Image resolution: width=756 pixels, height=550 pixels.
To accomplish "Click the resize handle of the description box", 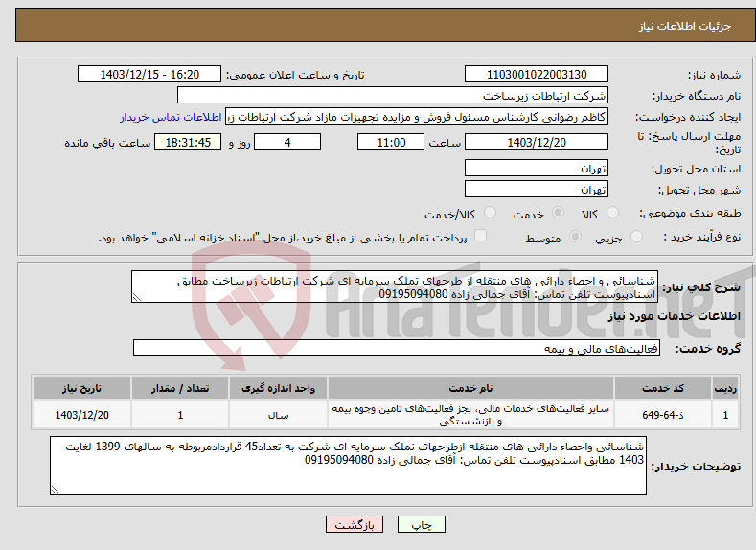I will click(x=136, y=298).
